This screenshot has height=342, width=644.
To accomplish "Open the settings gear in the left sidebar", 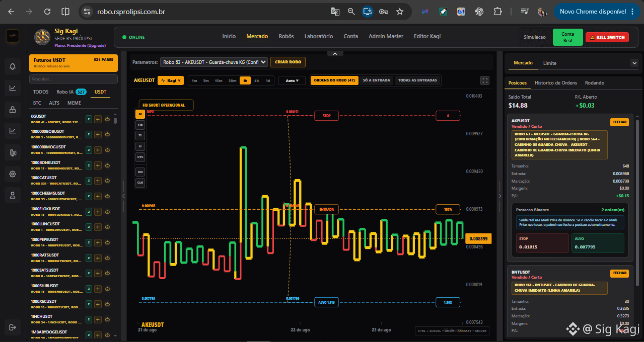I will pyautogui.click(x=12, y=174).
